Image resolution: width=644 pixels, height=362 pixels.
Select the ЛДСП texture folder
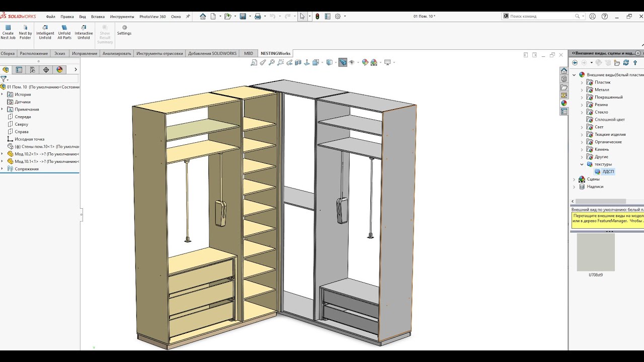click(x=604, y=171)
